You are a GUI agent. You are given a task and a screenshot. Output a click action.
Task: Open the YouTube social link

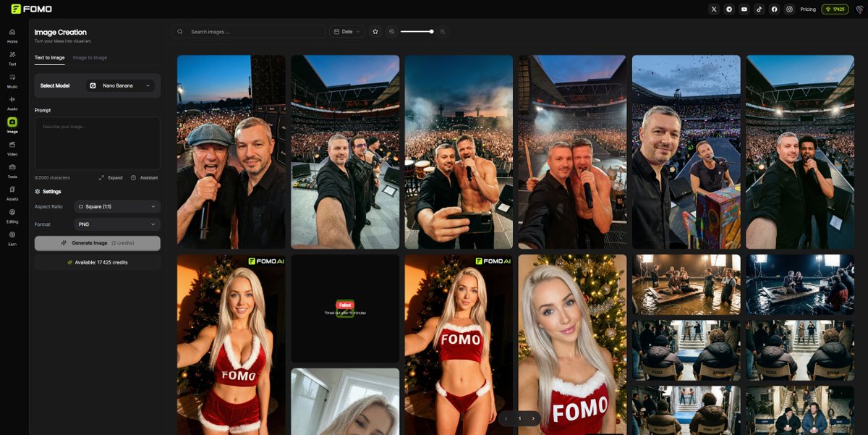click(744, 9)
